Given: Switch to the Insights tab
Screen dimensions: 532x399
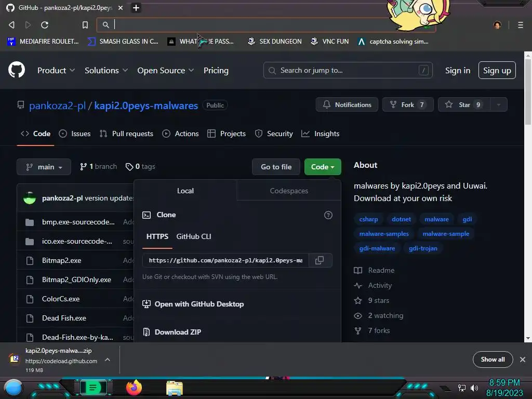Looking at the screenshot, I should click(x=320, y=134).
